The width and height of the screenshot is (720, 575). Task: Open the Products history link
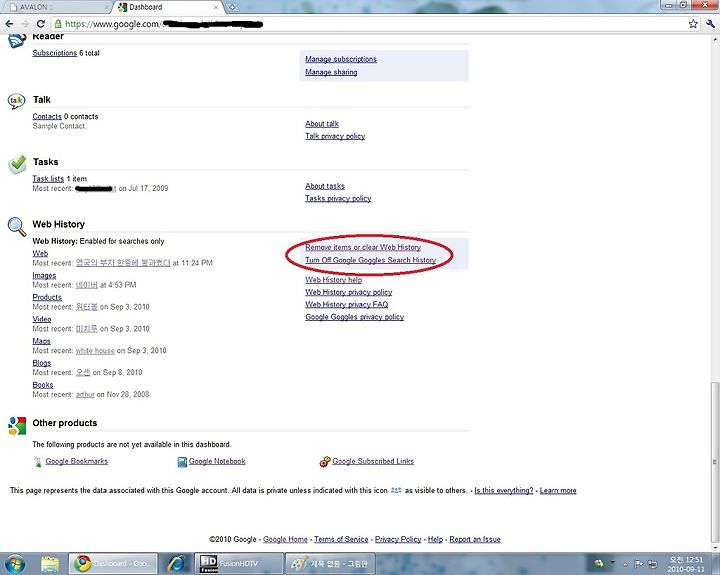coord(47,297)
